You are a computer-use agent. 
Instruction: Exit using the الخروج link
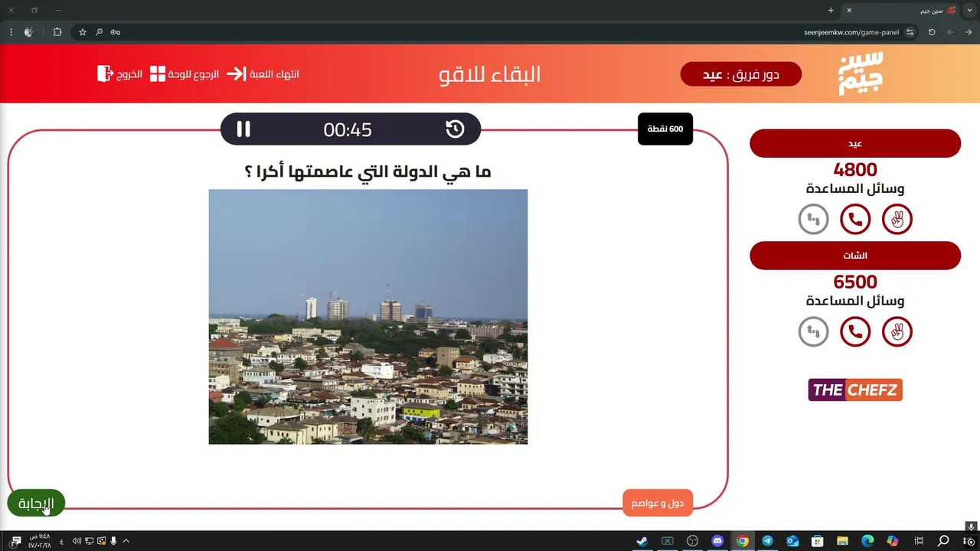pos(129,74)
